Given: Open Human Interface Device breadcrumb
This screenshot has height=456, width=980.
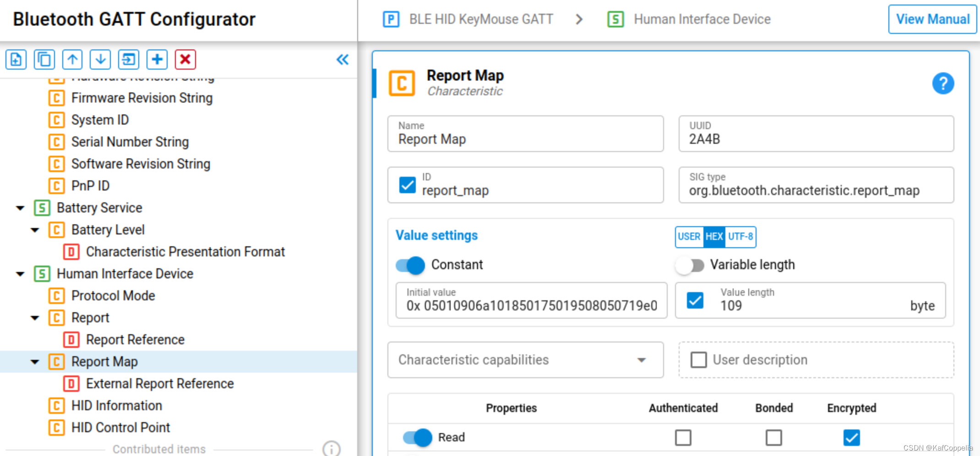Looking at the screenshot, I should click(702, 19).
